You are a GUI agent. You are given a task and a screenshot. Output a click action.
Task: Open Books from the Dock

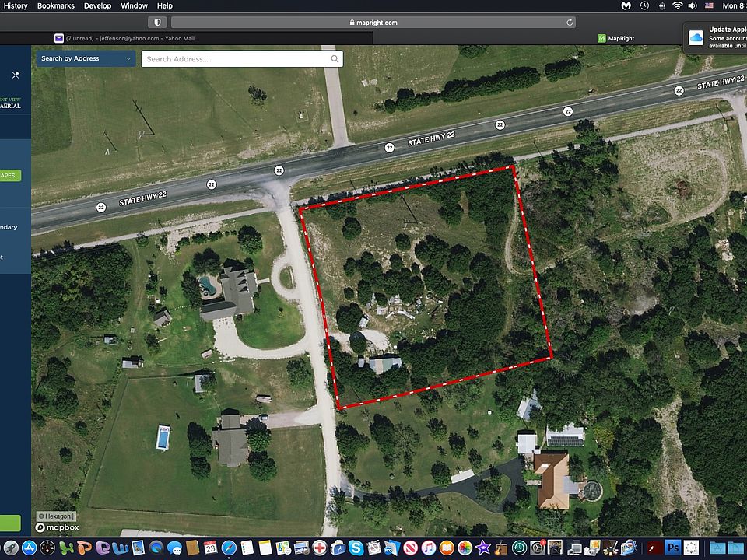(447, 548)
